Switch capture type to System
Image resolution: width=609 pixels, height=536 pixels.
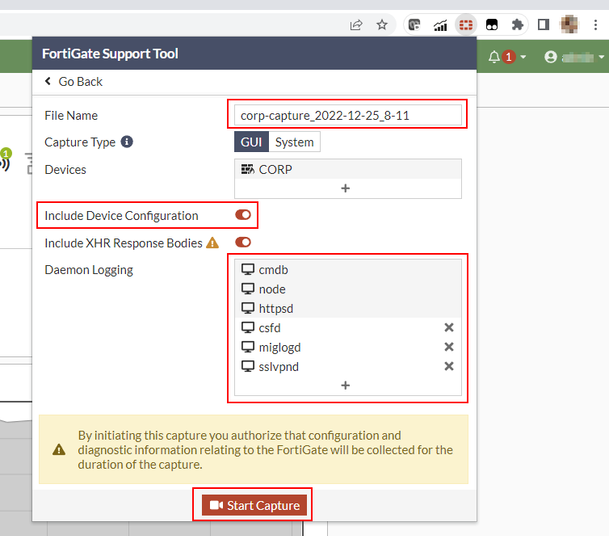(294, 142)
